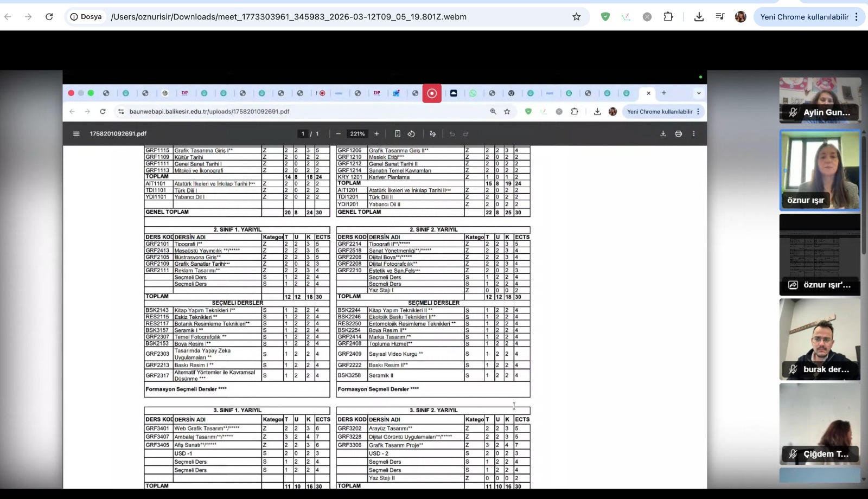Reload the page using the refresh button
The width and height of the screenshot is (868, 499).
49,17
